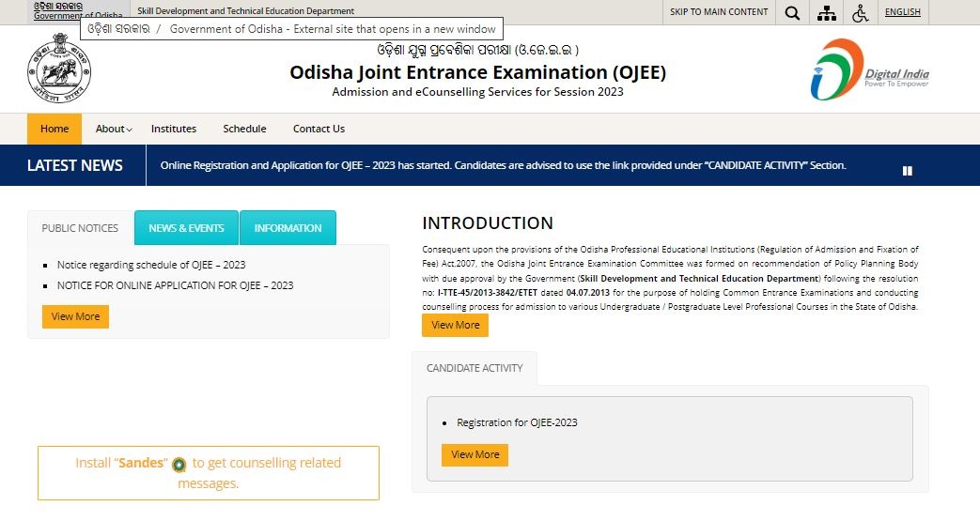Click the Latest News label

coord(75,165)
